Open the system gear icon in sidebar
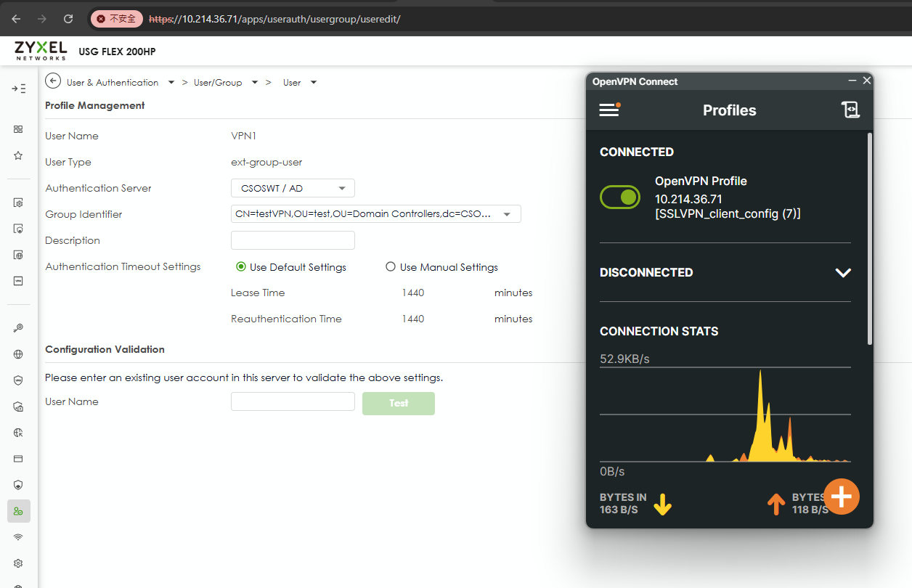912x588 pixels. (x=18, y=563)
